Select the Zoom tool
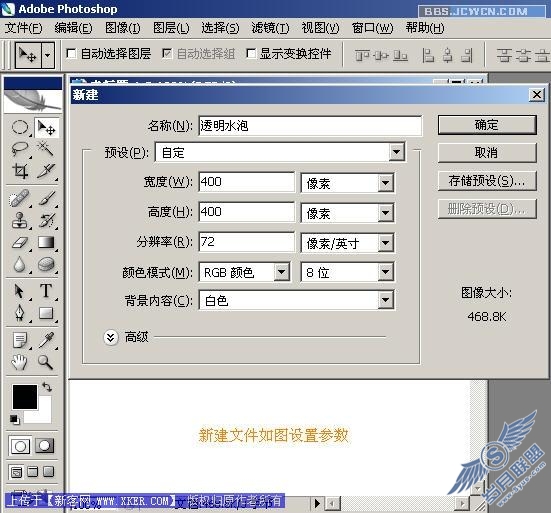The image size is (551, 513). (x=46, y=362)
